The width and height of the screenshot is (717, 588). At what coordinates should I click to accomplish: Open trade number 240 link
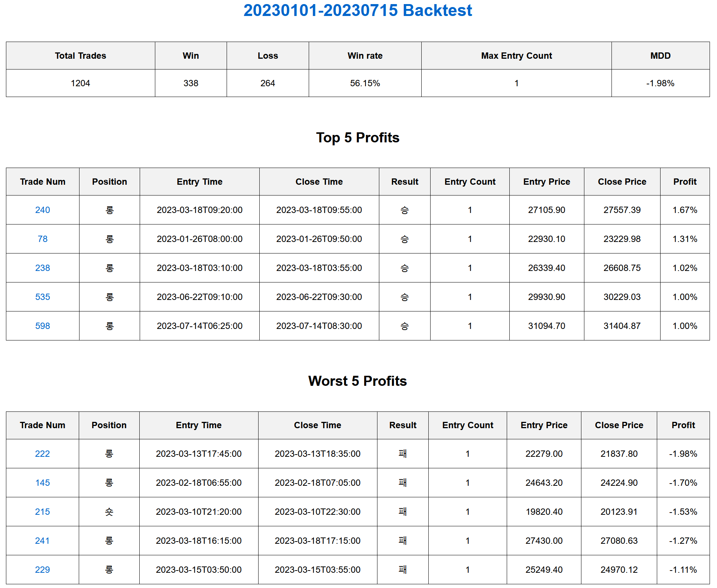point(42,210)
